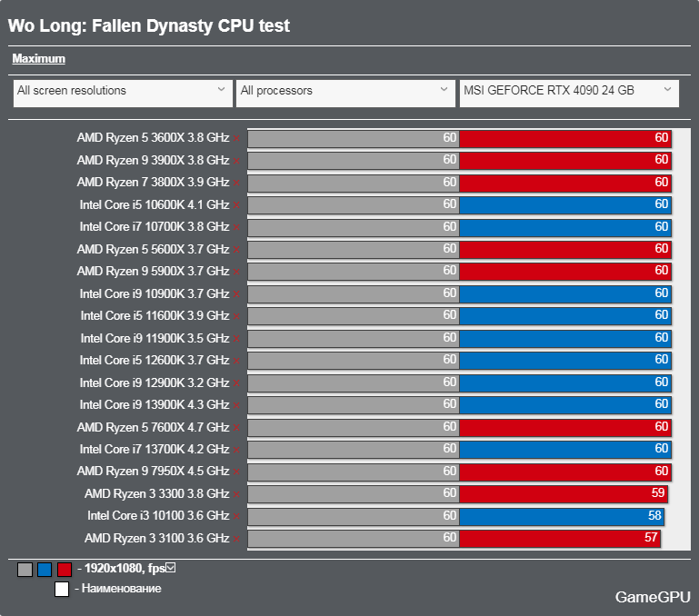Screen dimensions: 699x616
Task: Remove AMD Ryzen 5 3600X via red X
Action: [236, 139]
